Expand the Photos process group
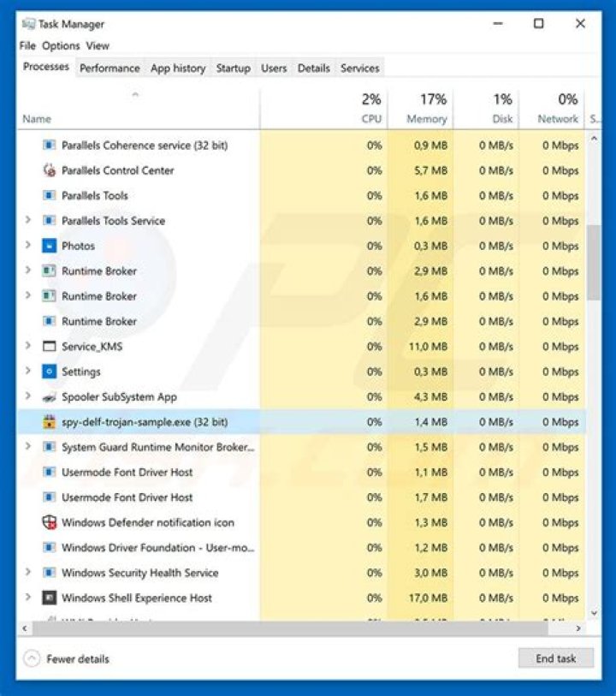 [x=28, y=245]
